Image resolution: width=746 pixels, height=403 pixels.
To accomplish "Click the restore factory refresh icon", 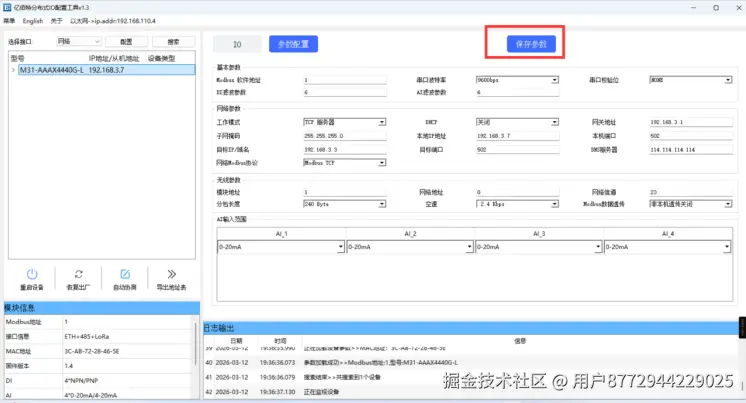I will [x=79, y=274].
